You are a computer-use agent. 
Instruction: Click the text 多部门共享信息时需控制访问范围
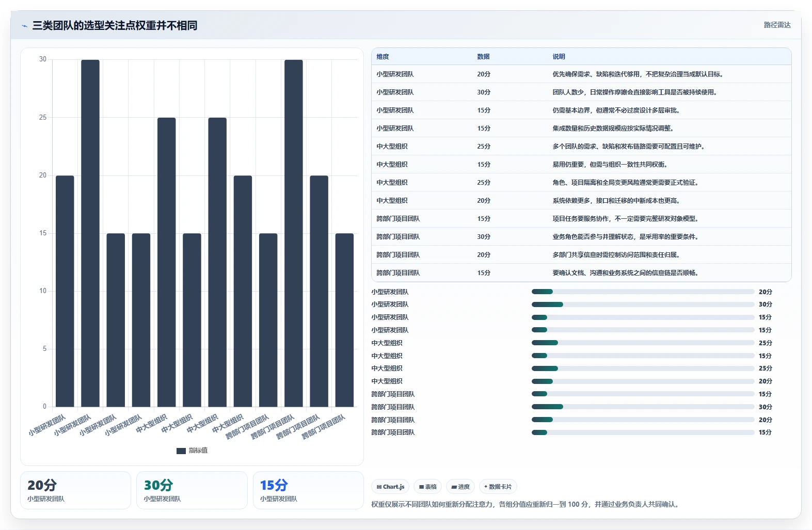599,255
